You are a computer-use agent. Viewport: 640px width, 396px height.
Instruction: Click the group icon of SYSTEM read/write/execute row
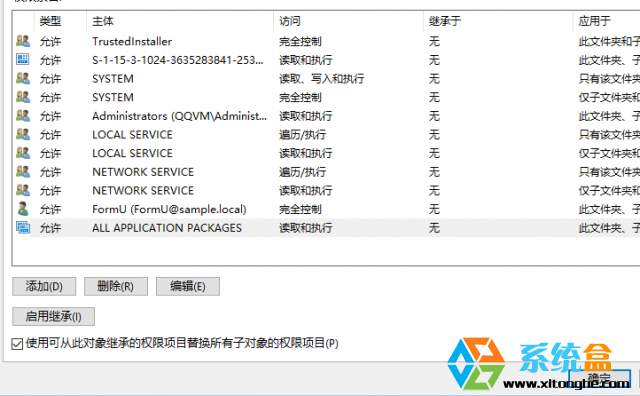click(x=23, y=78)
